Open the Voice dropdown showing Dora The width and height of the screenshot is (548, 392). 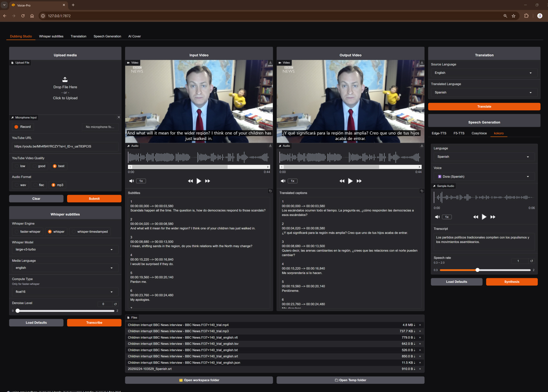click(x=484, y=176)
